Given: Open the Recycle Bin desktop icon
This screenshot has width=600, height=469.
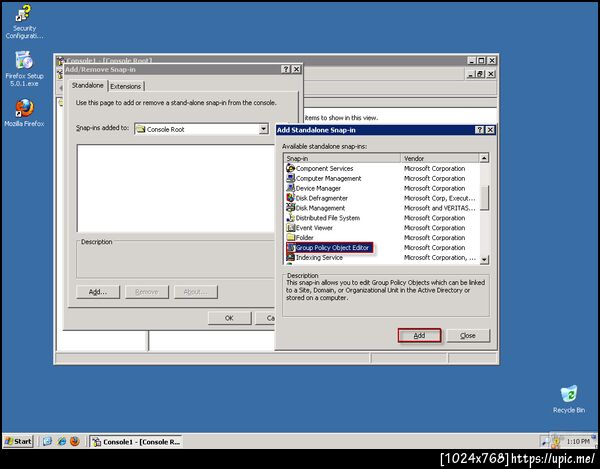Looking at the screenshot, I should click(569, 399).
